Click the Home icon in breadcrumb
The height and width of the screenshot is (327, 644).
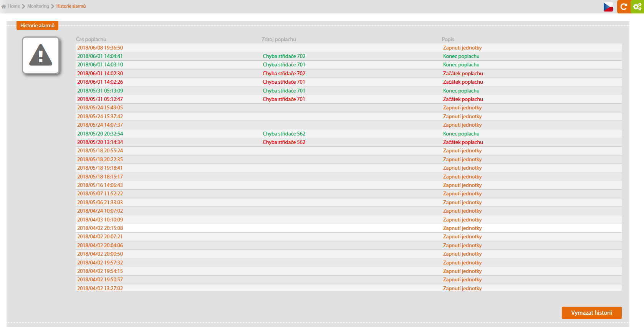(4, 7)
